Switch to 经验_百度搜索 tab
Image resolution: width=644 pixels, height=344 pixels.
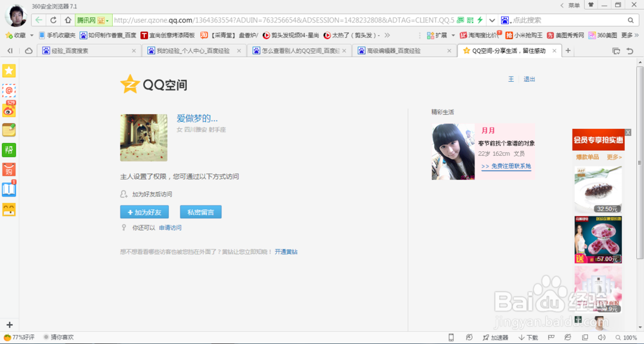coord(90,50)
